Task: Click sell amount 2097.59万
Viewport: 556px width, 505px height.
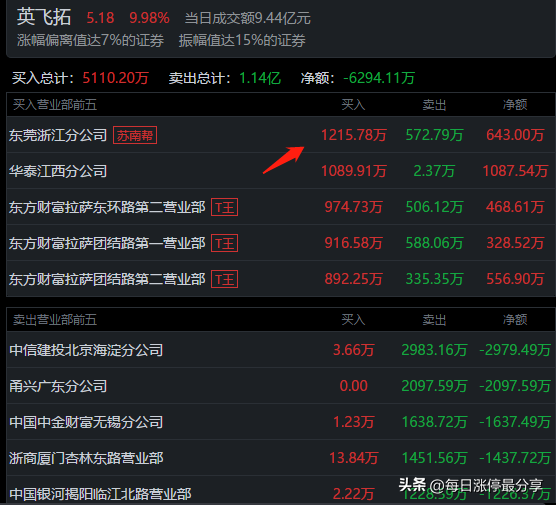Action: click(x=434, y=386)
